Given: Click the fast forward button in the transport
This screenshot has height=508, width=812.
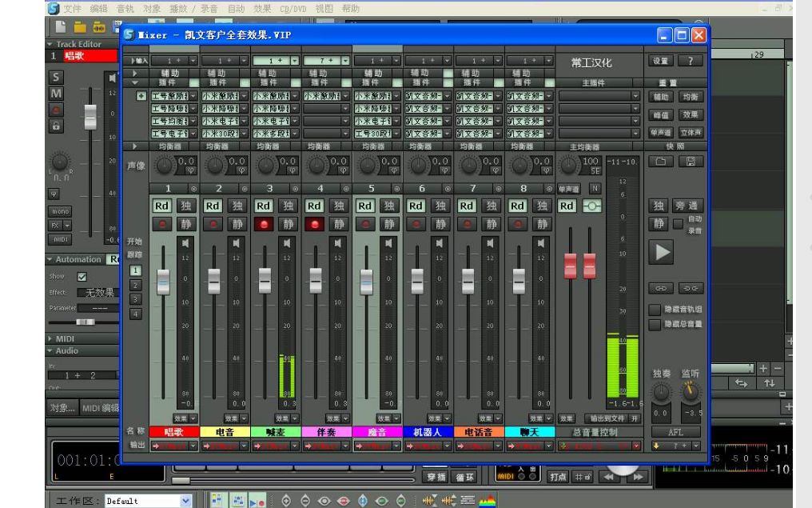Looking at the screenshot, I should [x=638, y=477].
